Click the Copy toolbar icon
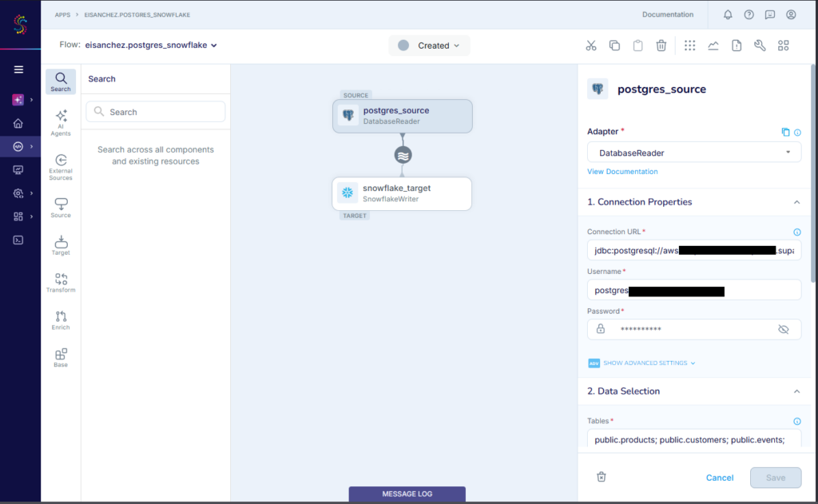 pos(614,46)
